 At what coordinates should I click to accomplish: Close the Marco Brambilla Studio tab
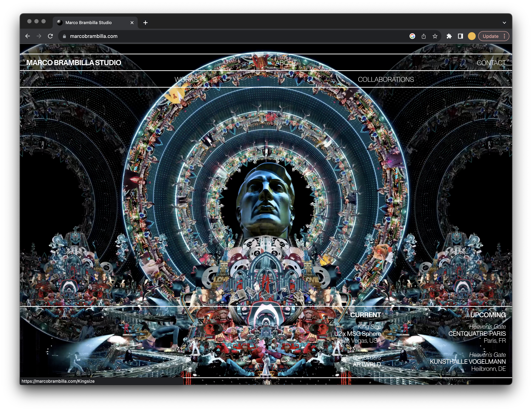[x=132, y=23]
